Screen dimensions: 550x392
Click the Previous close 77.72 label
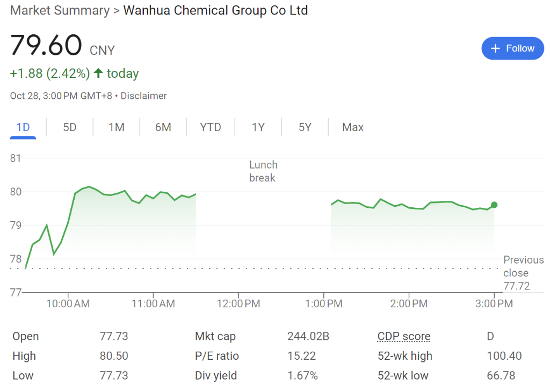[523, 273]
